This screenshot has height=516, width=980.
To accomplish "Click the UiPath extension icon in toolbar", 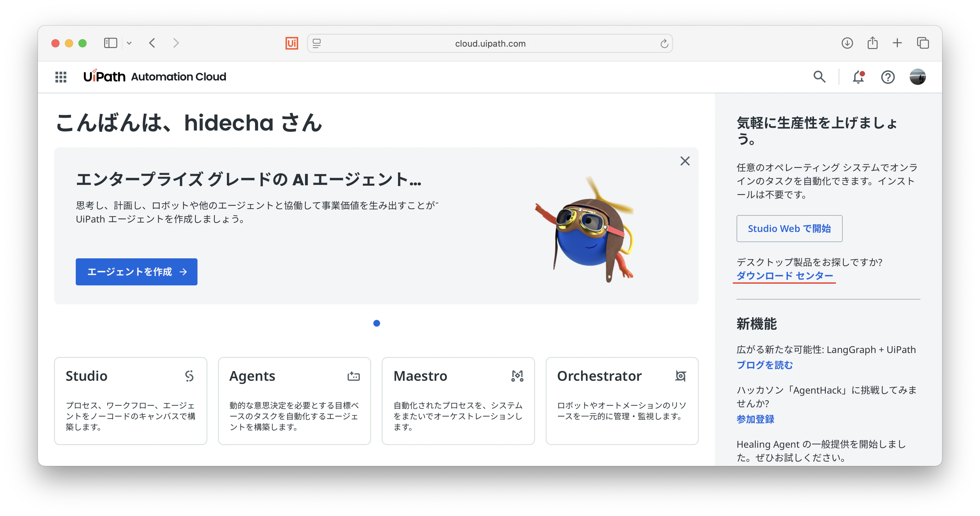I will [291, 43].
